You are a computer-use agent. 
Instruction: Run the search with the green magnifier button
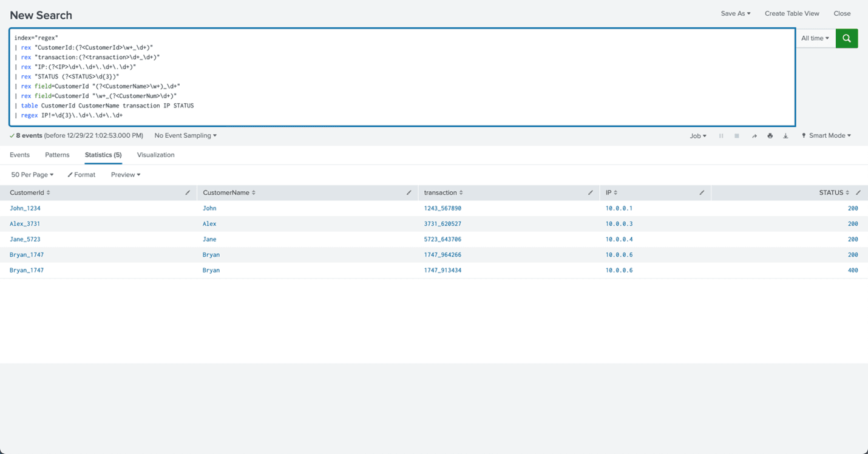click(x=846, y=38)
